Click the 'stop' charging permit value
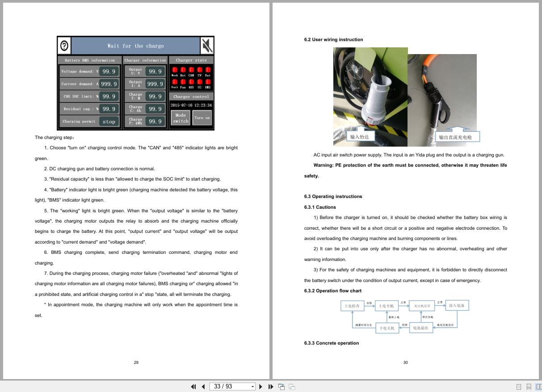542x392 pixels. (x=109, y=122)
